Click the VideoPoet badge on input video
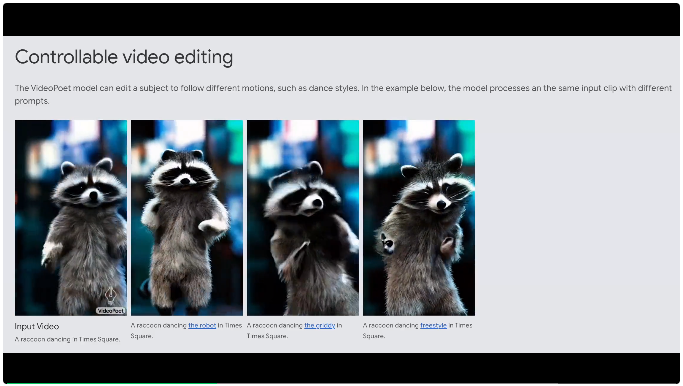The width and height of the screenshot is (683, 386). [111, 311]
